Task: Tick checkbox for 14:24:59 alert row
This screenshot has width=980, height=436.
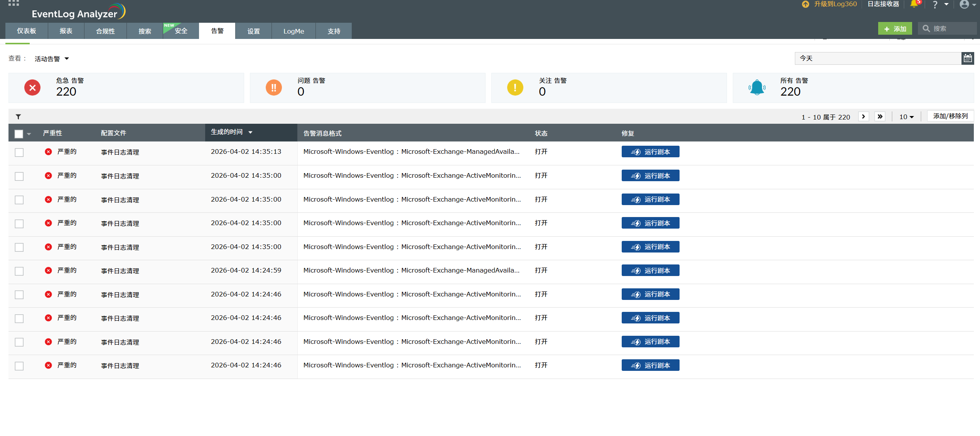Action: point(19,271)
